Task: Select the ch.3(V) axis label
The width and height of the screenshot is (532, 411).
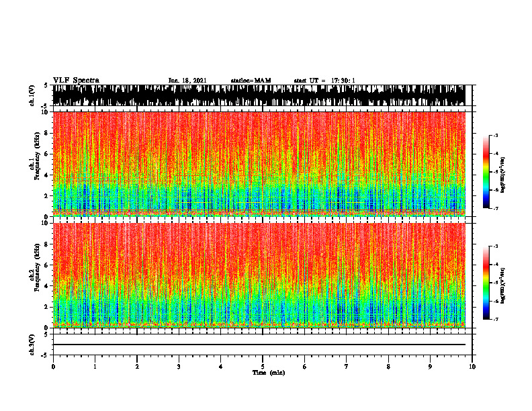Action: (x=32, y=345)
